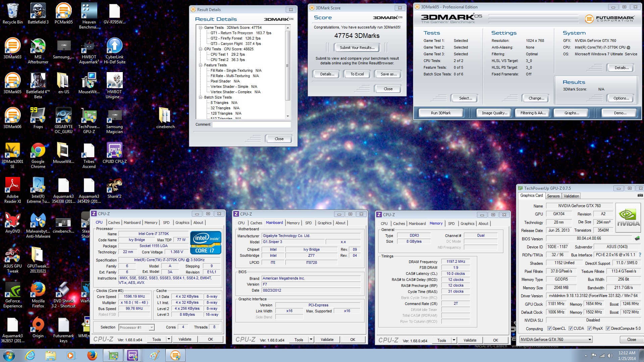Collapse the CPU Tests tree node
This screenshot has width=644, height=362.
[x=201, y=49]
